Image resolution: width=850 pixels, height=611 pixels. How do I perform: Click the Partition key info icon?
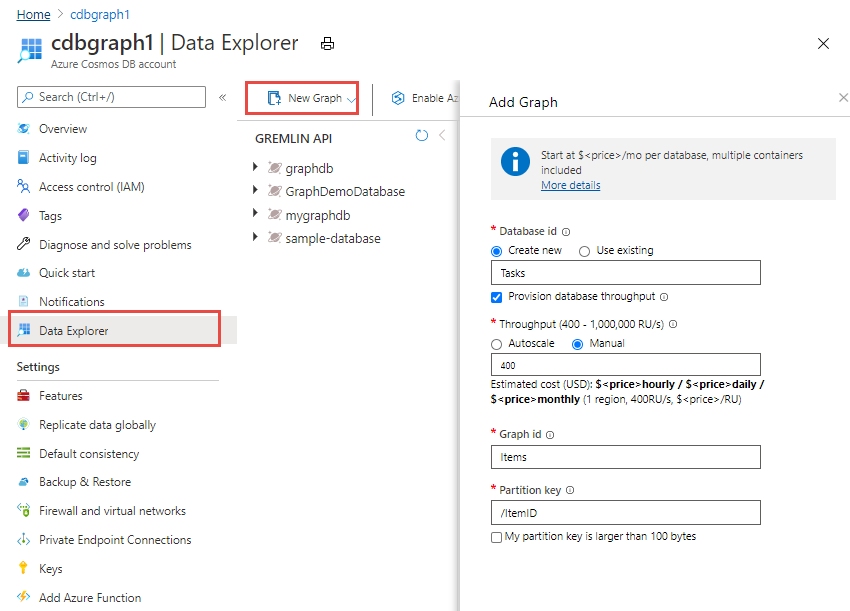(x=570, y=491)
